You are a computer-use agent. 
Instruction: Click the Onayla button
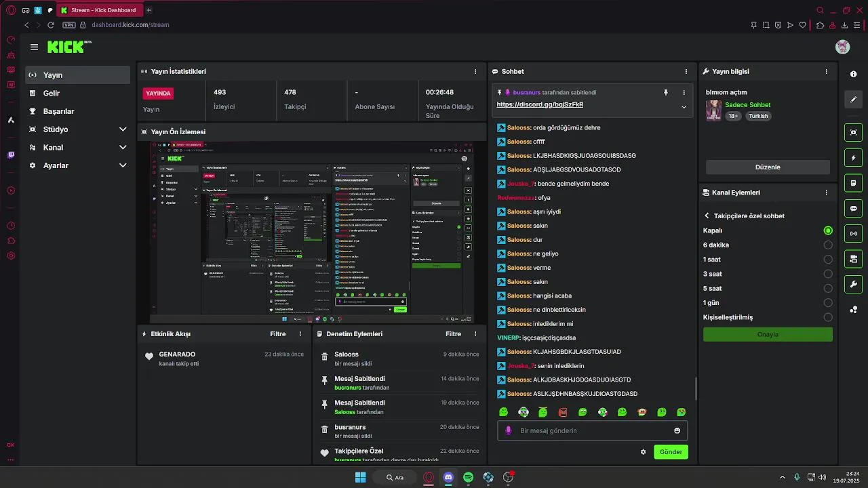click(x=768, y=334)
